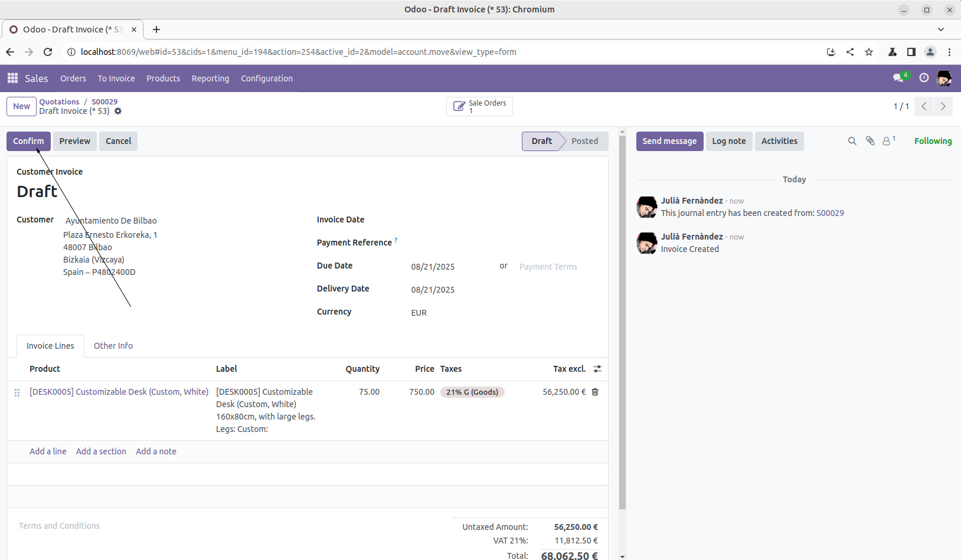Open the conversations notification icon
Viewport: 961px width, 560px height.
click(x=899, y=78)
